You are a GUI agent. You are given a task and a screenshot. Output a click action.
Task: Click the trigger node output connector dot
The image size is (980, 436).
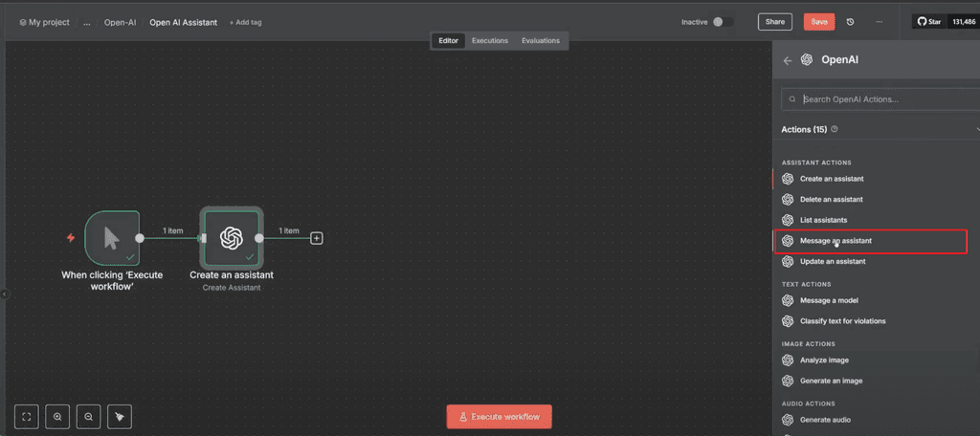(x=140, y=238)
